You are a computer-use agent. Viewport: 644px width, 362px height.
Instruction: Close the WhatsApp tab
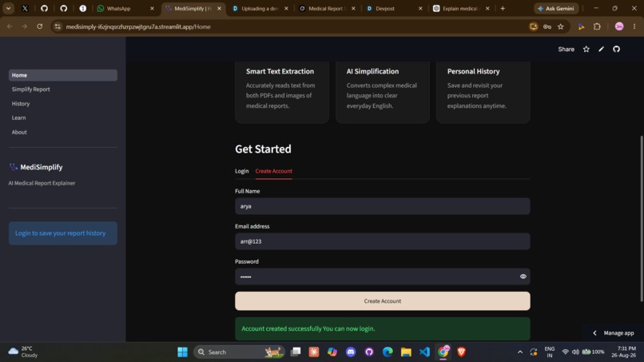point(152,8)
